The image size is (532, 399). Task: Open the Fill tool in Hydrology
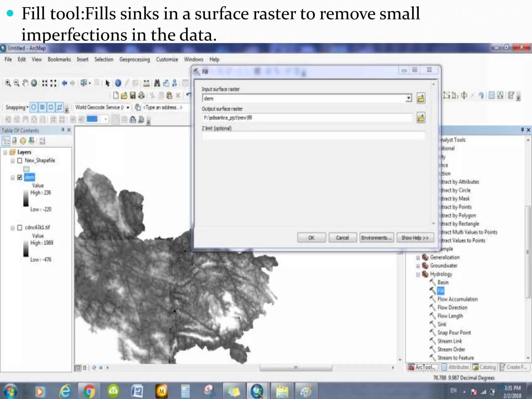[x=441, y=291]
